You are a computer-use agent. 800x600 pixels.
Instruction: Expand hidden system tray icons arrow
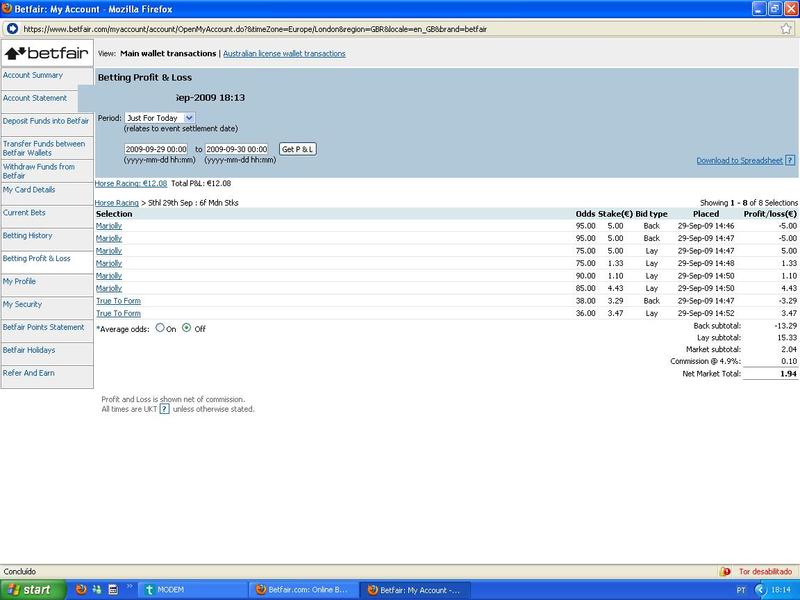(760, 590)
